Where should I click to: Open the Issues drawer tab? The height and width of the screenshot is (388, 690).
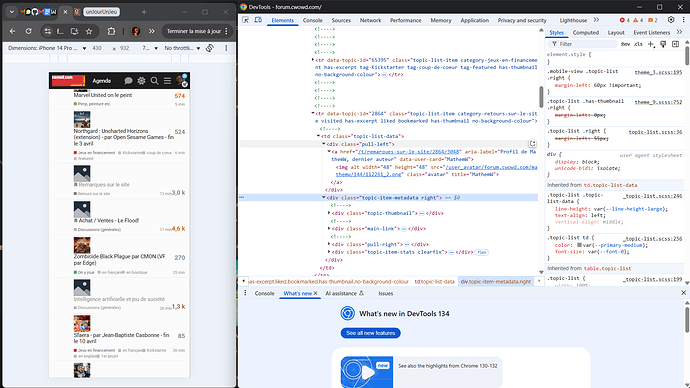point(385,293)
